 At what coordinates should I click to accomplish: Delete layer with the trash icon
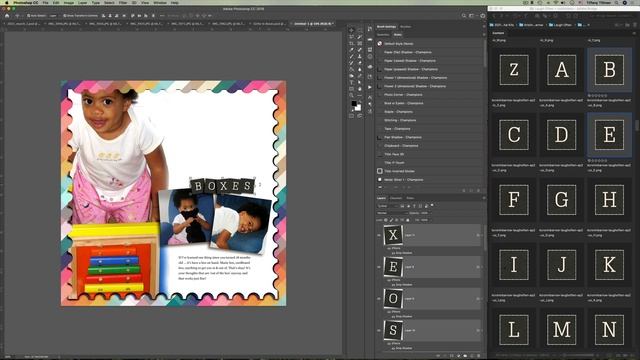[x=479, y=356]
